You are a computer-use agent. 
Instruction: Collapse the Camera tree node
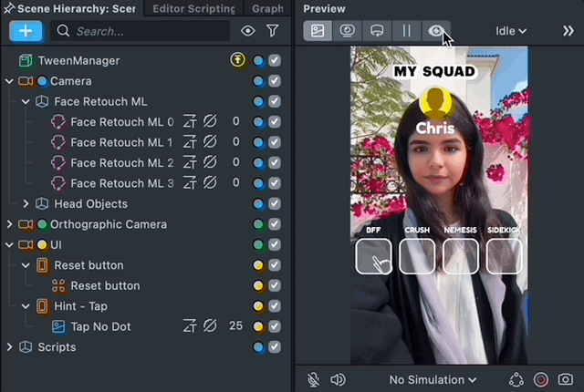(9, 81)
